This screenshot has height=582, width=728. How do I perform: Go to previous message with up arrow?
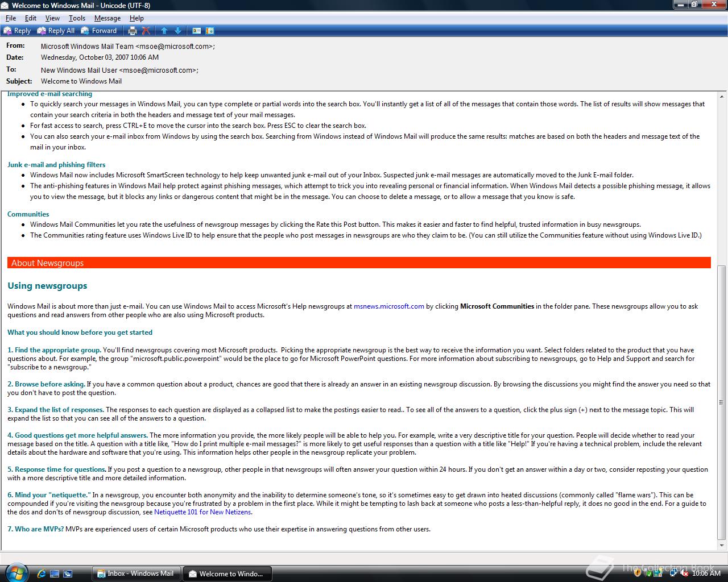(x=164, y=31)
